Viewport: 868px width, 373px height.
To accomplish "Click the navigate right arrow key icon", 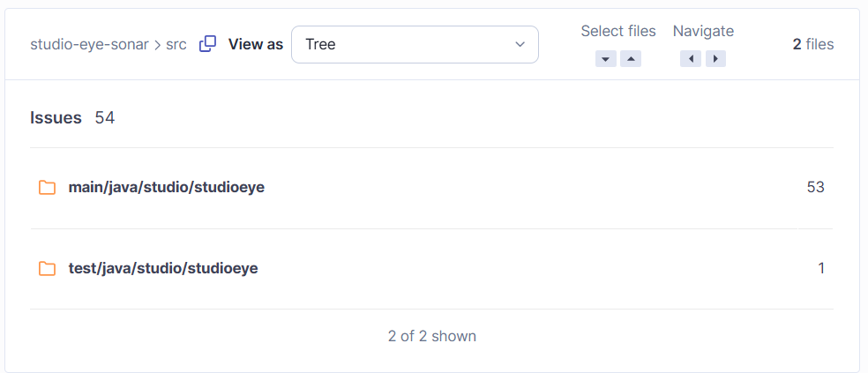I will tap(715, 59).
